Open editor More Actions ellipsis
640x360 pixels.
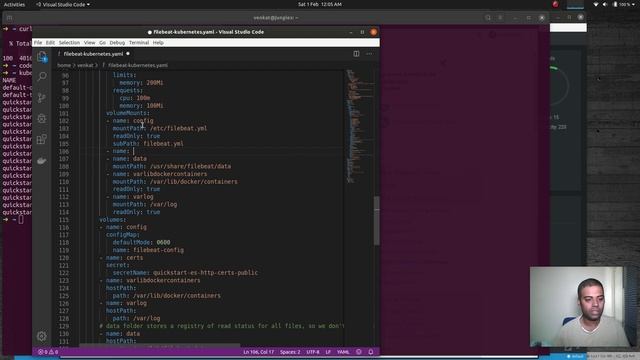369,54
